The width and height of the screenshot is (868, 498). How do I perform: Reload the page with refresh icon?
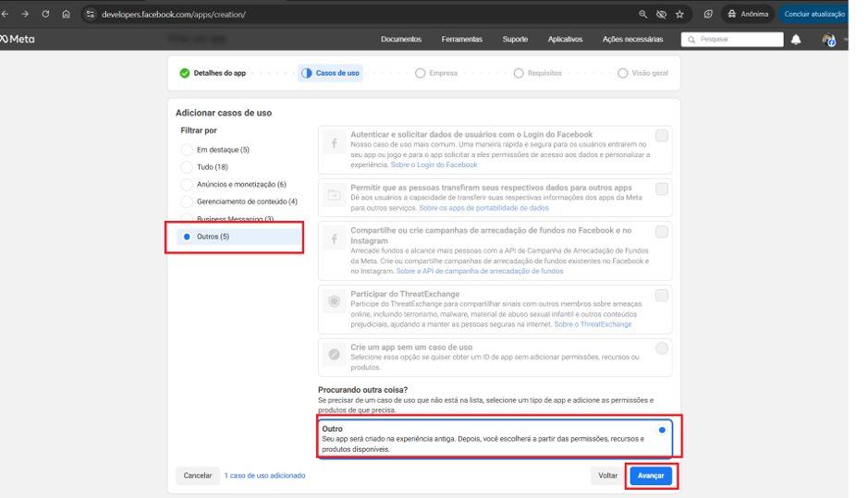pyautogui.click(x=45, y=15)
